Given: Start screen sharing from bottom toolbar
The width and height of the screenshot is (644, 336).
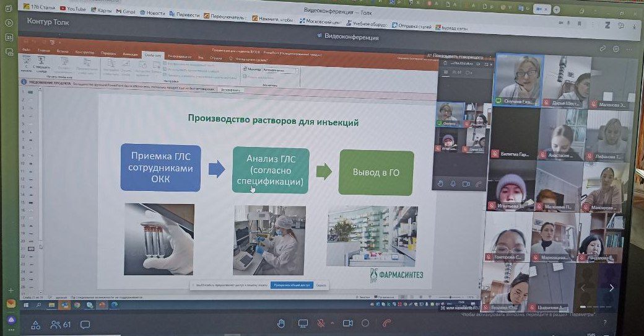Looking at the screenshot, I should [x=303, y=323].
